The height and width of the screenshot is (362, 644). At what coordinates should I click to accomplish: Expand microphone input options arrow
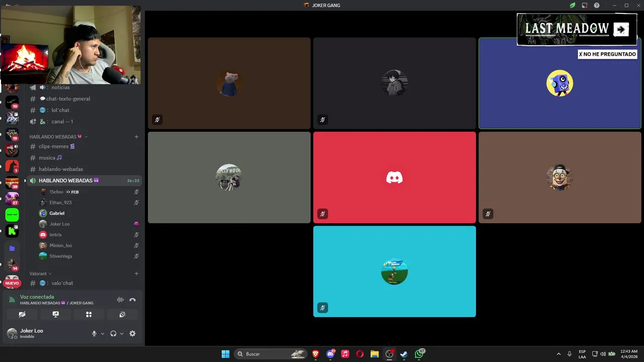103,333
